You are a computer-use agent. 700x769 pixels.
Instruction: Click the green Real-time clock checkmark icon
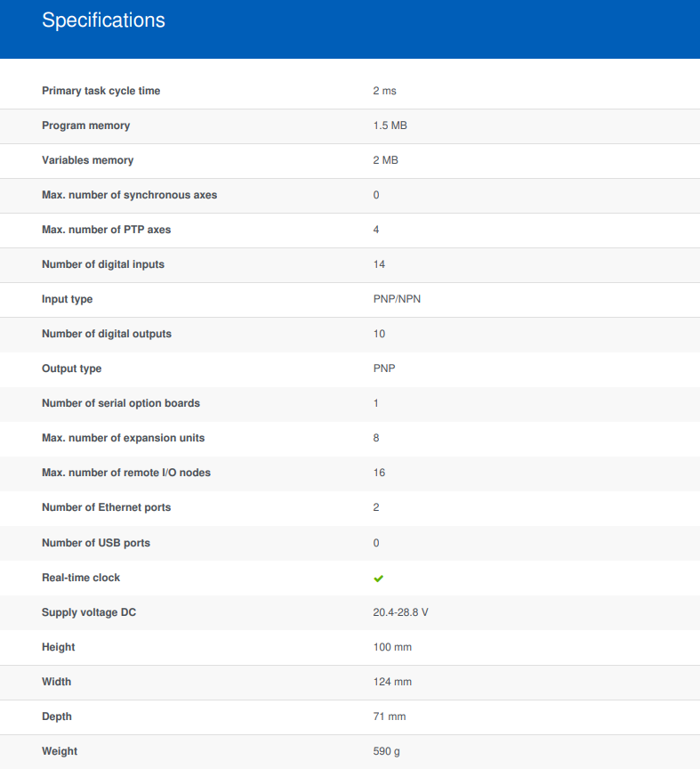click(378, 579)
